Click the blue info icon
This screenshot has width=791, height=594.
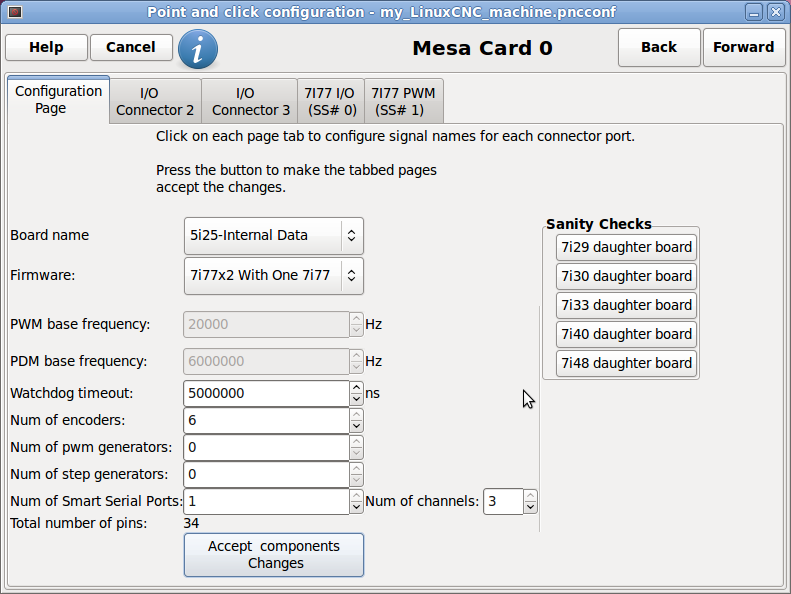(198, 49)
